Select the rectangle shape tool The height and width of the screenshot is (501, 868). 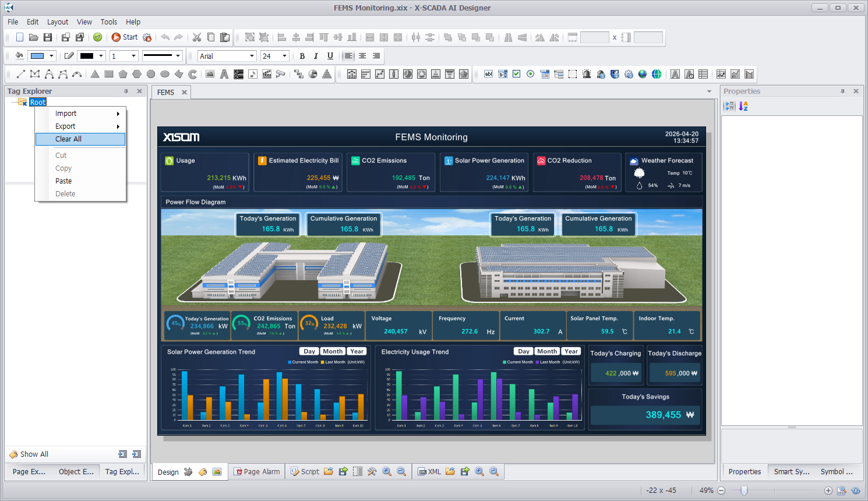pos(109,74)
